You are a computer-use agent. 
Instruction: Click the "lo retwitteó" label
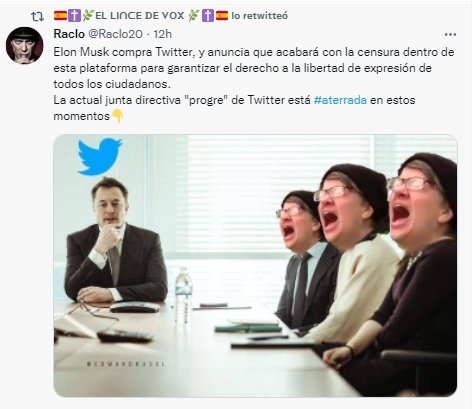tap(259, 16)
